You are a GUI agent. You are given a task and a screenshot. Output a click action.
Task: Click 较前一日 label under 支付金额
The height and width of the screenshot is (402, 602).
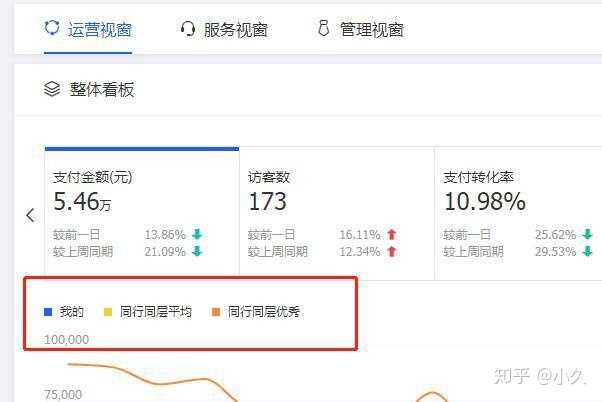(x=76, y=234)
